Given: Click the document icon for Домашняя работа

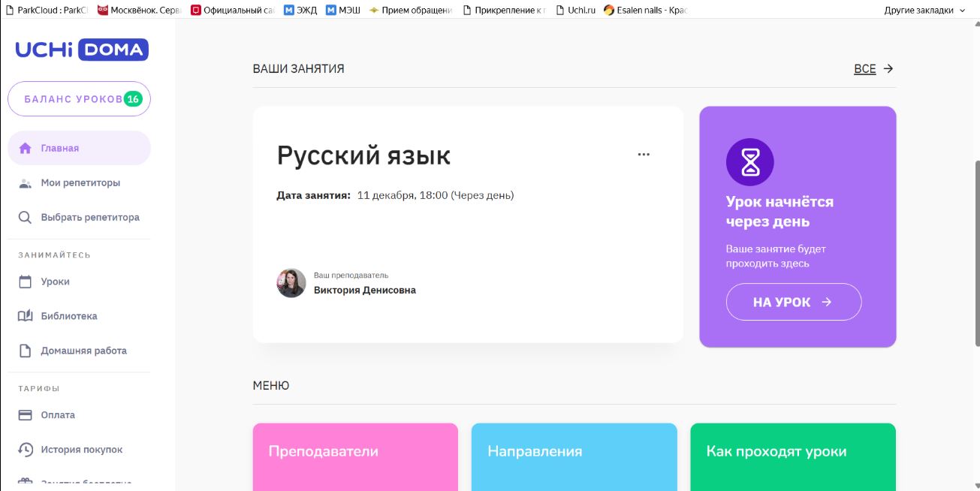Looking at the screenshot, I should tap(26, 351).
